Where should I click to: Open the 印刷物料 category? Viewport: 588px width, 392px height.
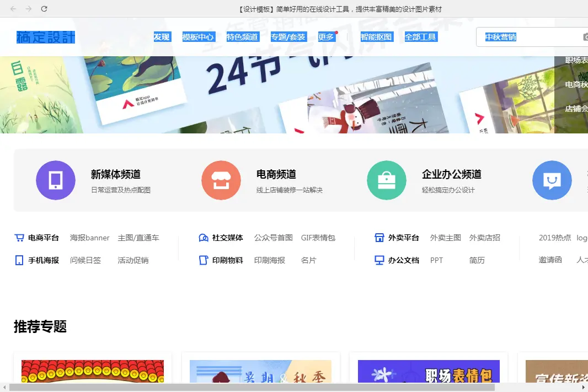tap(228, 260)
